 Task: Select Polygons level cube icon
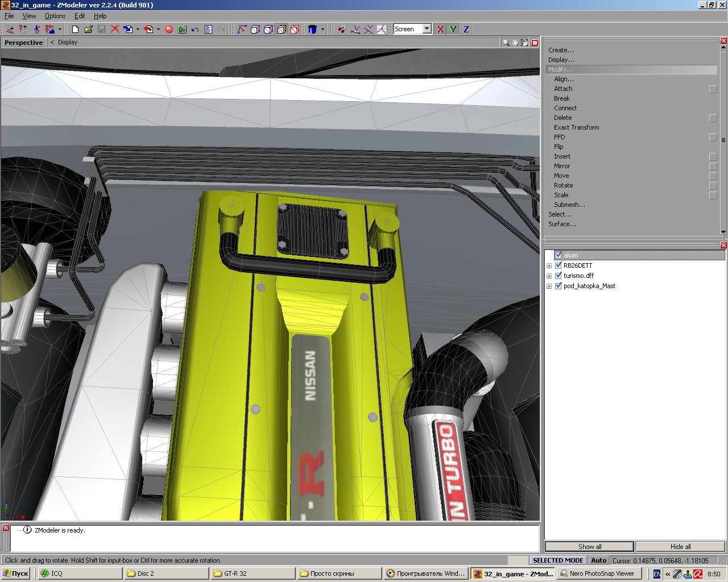(282, 29)
